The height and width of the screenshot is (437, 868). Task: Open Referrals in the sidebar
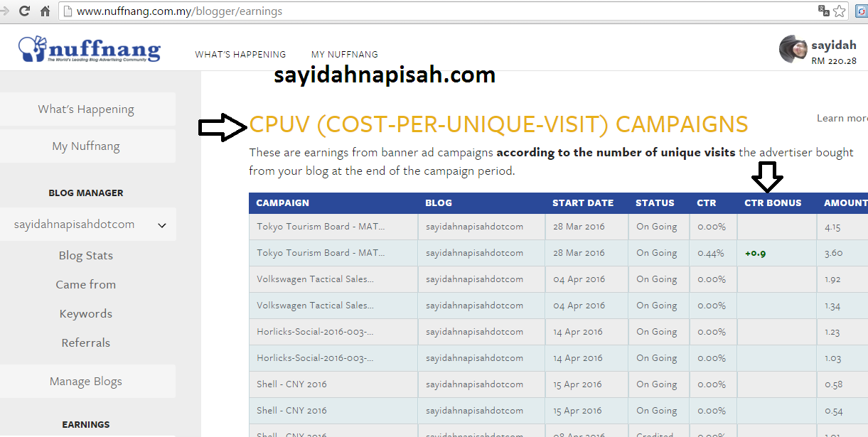86,343
